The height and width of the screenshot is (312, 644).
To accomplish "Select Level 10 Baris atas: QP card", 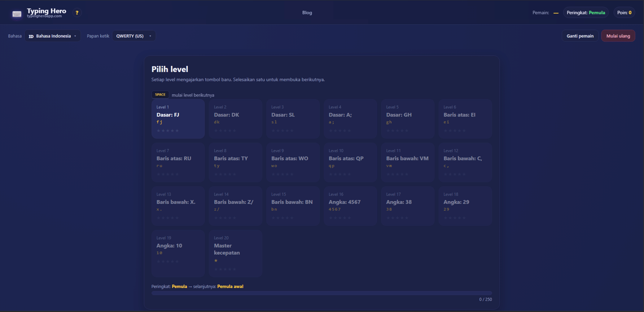I will click(350, 162).
